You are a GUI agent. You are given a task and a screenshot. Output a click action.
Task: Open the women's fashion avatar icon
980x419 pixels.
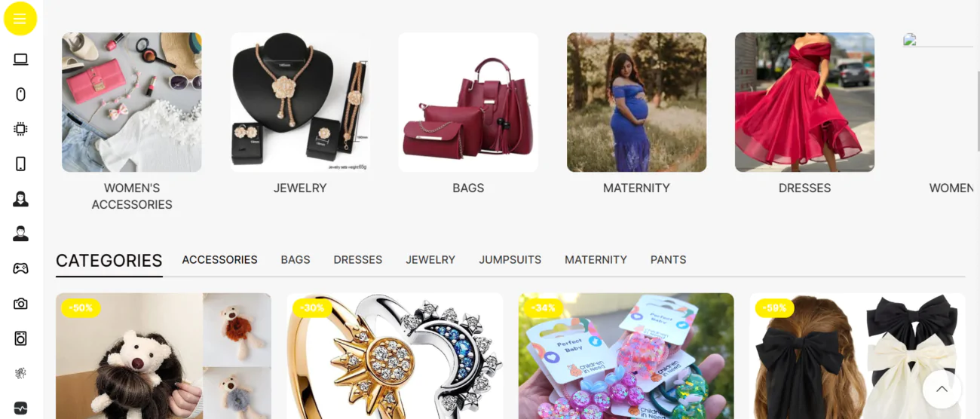20,199
